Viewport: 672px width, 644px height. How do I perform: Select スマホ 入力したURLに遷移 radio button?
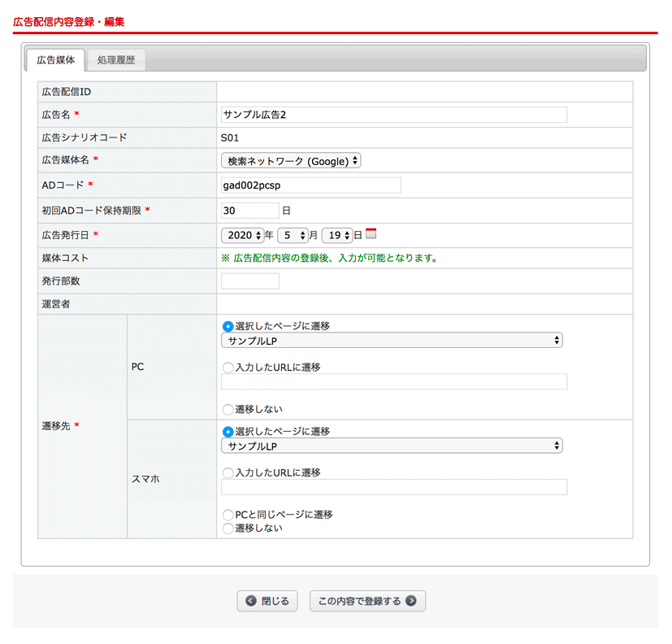[x=228, y=472]
